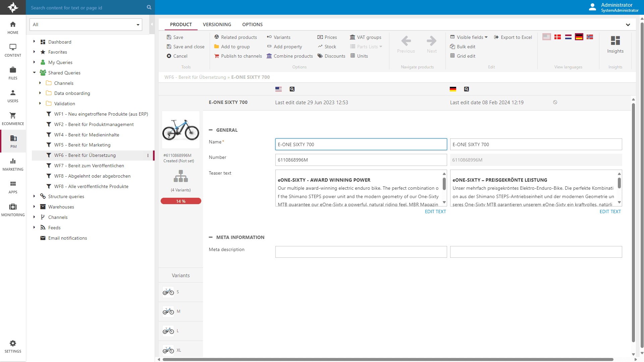Expand the Structure queries tree section

(x=34, y=196)
